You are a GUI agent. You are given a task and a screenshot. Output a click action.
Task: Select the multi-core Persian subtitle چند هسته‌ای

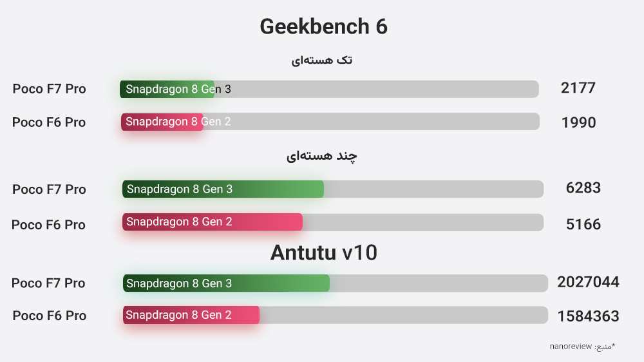[321, 156]
